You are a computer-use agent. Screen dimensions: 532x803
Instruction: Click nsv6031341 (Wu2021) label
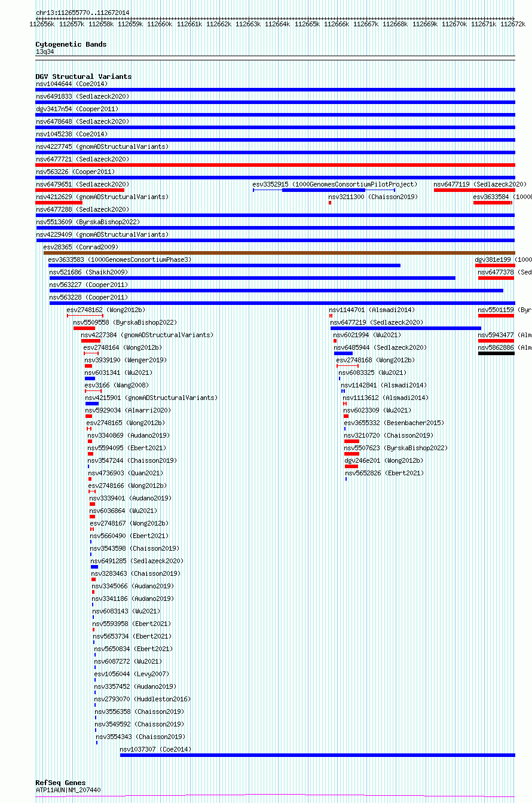pyautogui.click(x=120, y=373)
